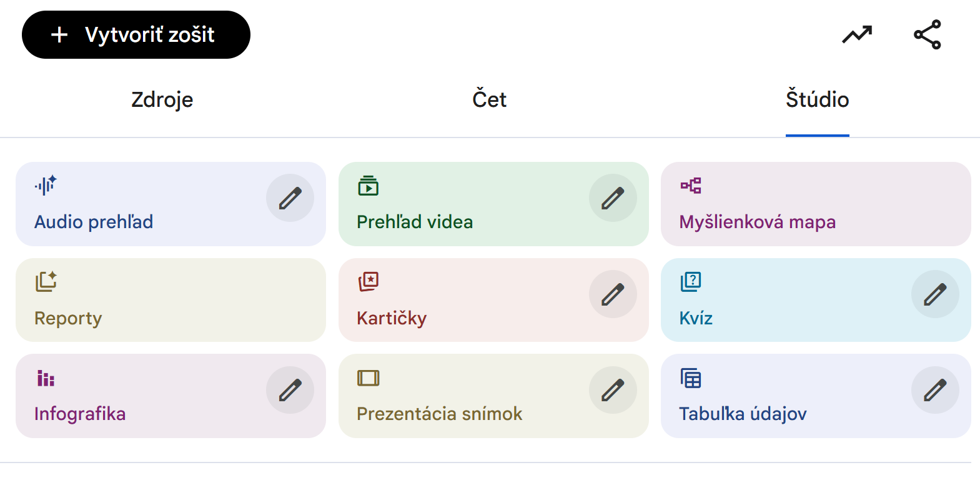The height and width of the screenshot is (490, 980).
Task: Click the pencil icon on Kartičky
Action: pos(613,294)
